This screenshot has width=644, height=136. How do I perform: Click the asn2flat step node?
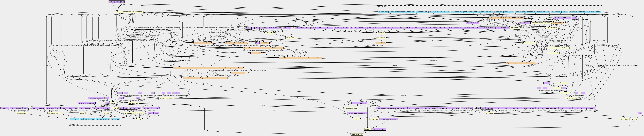(82, 113)
